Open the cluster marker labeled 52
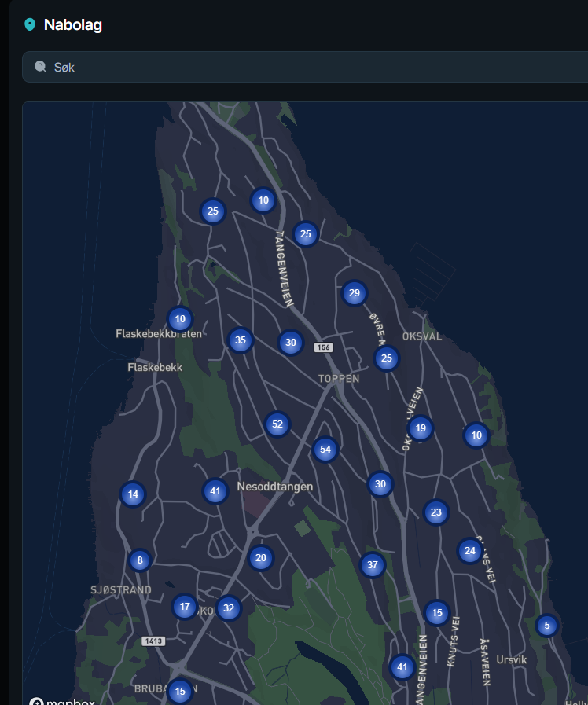This screenshot has width=588, height=705. click(x=277, y=424)
